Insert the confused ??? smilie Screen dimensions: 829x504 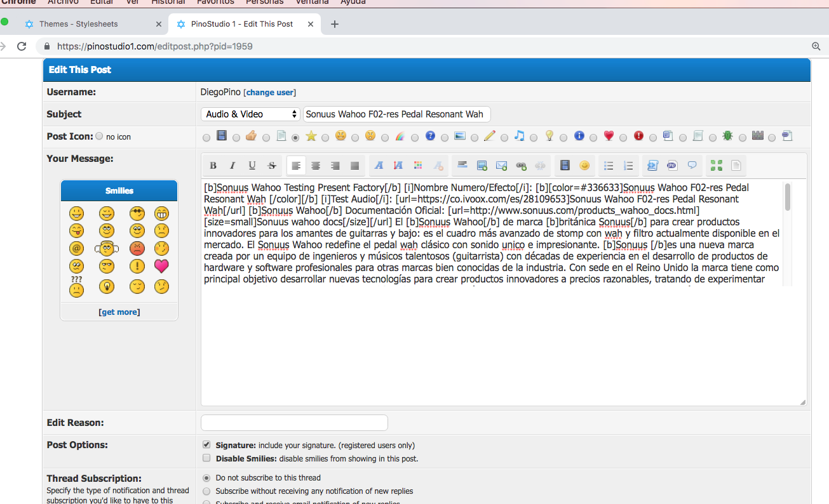[x=77, y=287]
